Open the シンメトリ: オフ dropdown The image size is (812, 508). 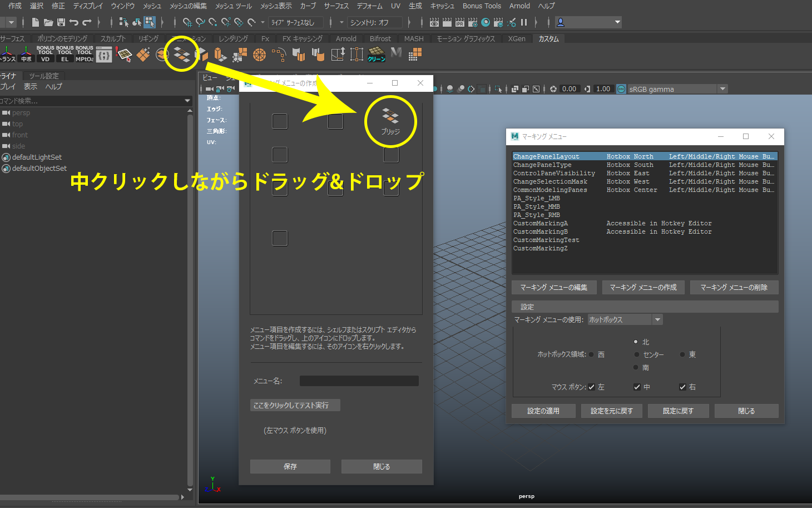pos(375,22)
